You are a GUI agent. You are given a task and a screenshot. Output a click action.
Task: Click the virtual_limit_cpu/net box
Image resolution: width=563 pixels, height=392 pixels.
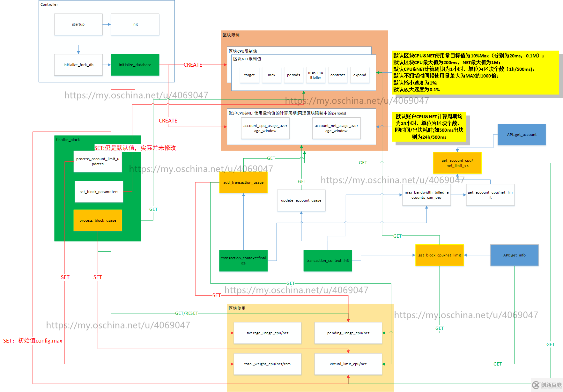click(x=348, y=364)
